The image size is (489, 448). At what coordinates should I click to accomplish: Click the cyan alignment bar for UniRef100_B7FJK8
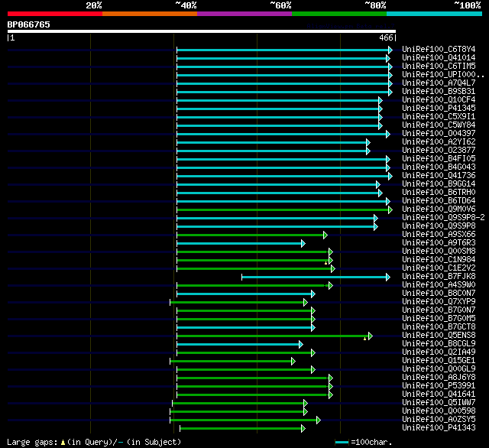tap(314, 277)
